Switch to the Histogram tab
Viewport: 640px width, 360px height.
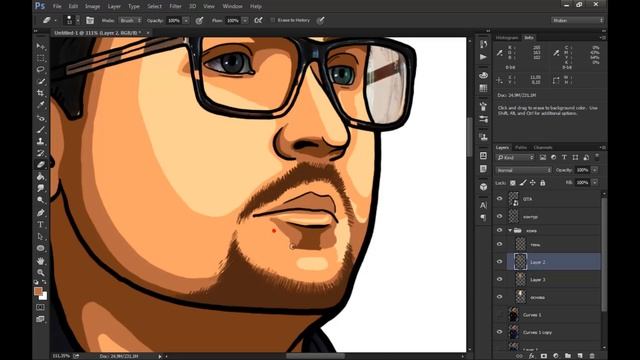[507, 38]
